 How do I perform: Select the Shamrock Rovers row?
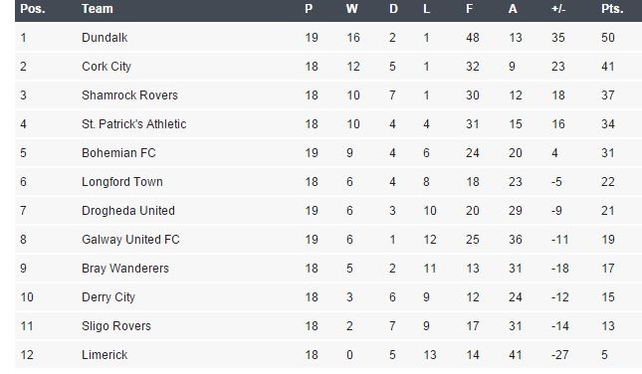(x=328, y=95)
